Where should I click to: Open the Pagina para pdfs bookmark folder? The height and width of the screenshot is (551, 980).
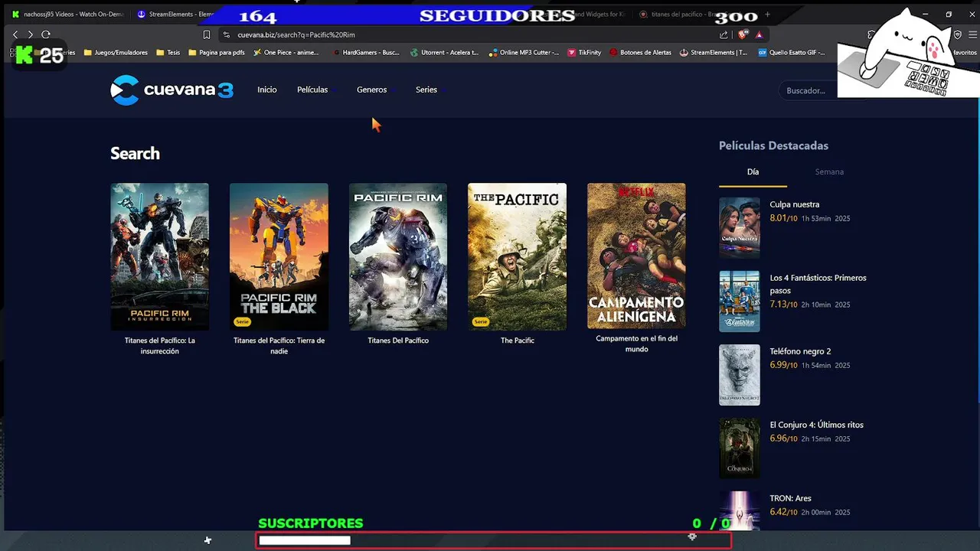click(x=217, y=53)
